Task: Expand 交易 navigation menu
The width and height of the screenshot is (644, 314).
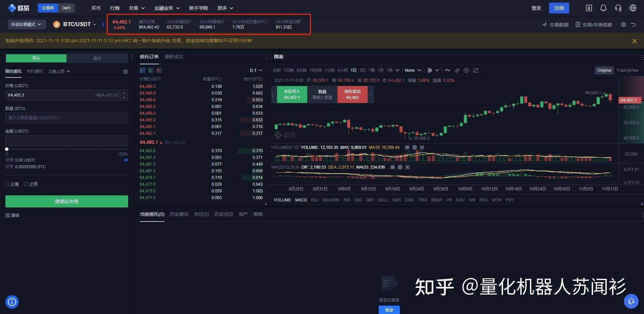Action: tap(137, 8)
